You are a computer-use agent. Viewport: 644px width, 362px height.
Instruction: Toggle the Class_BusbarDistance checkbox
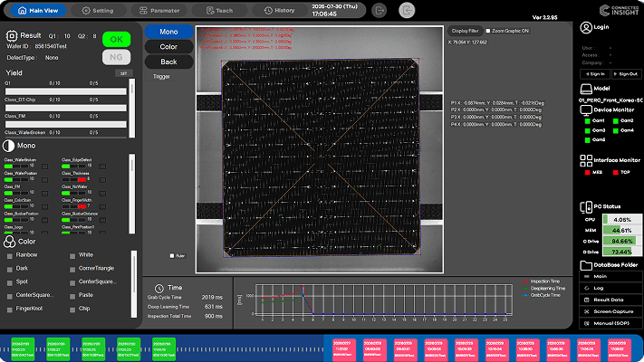click(x=102, y=221)
